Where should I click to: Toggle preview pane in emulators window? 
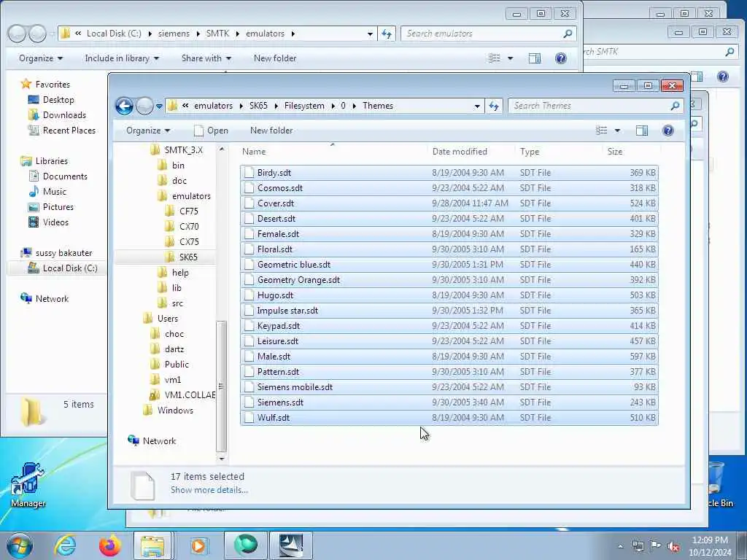pyautogui.click(x=535, y=58)
